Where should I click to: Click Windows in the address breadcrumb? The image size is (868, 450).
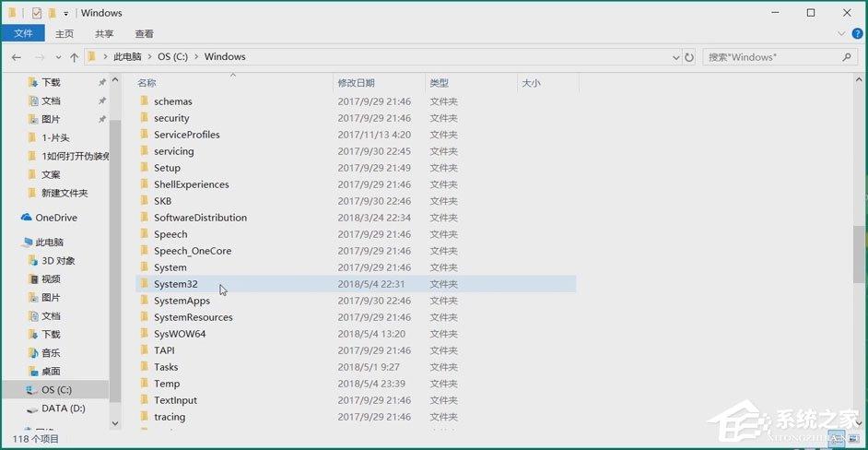click(225, 56)
